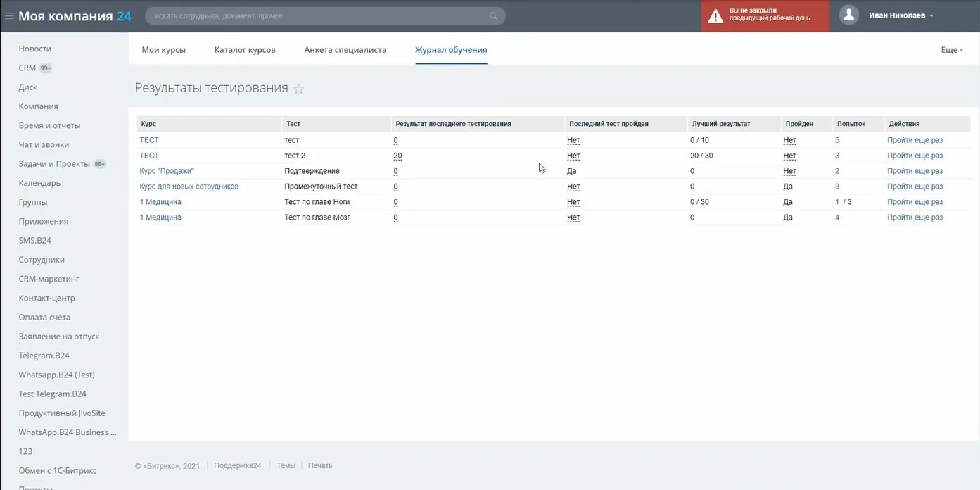Click the Лучший результат column header
The width and height of the screenshot is (980, 490).
tap(721, 124)
